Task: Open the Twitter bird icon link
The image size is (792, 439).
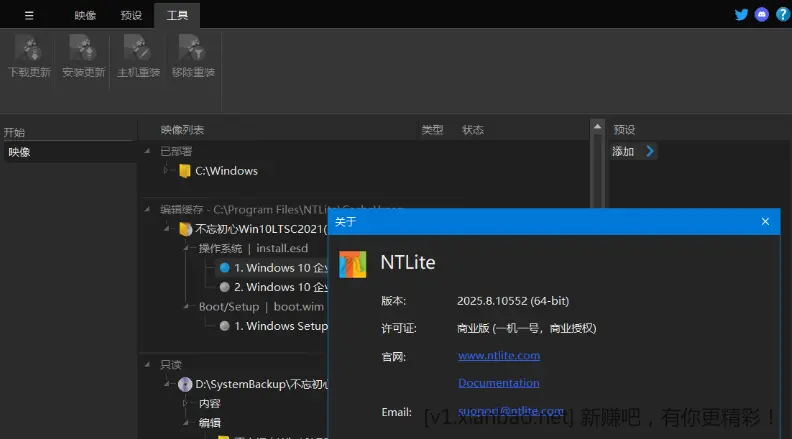Action: coord(741,14)
